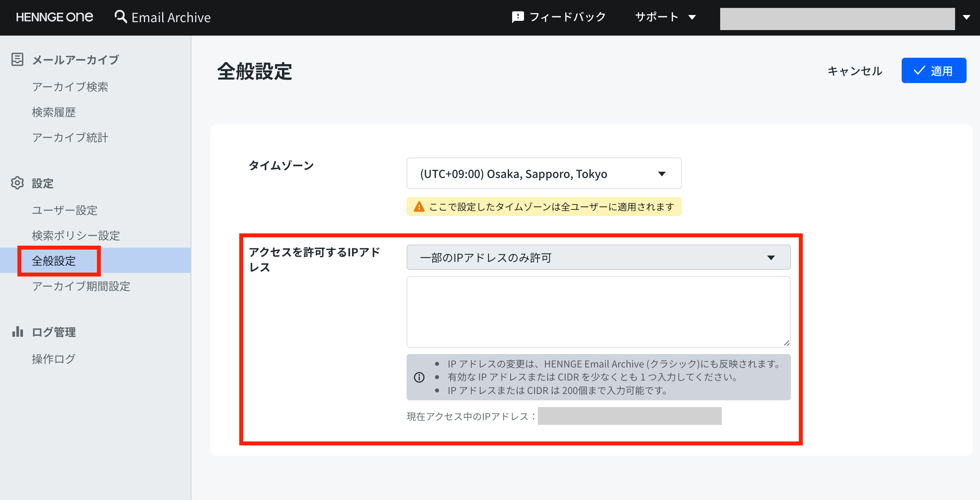Open 検索ポリシー設定 in sidebar

[76, 235]
